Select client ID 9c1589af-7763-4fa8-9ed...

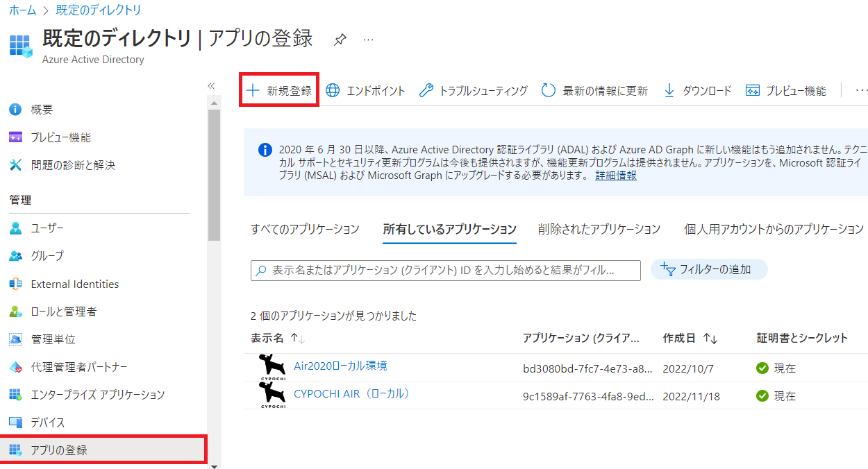pyautogui.click(x=587, y=396)
